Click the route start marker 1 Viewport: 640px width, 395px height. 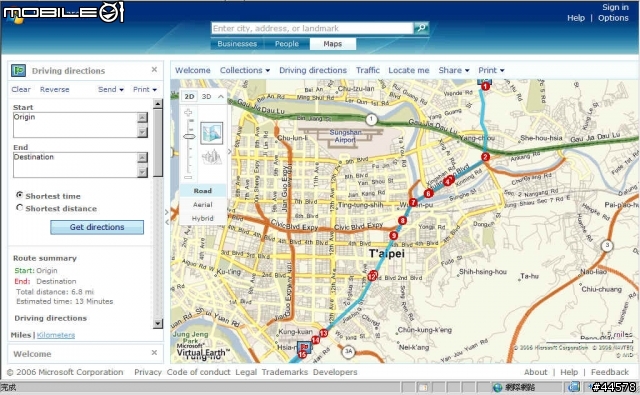coord(485,86)
